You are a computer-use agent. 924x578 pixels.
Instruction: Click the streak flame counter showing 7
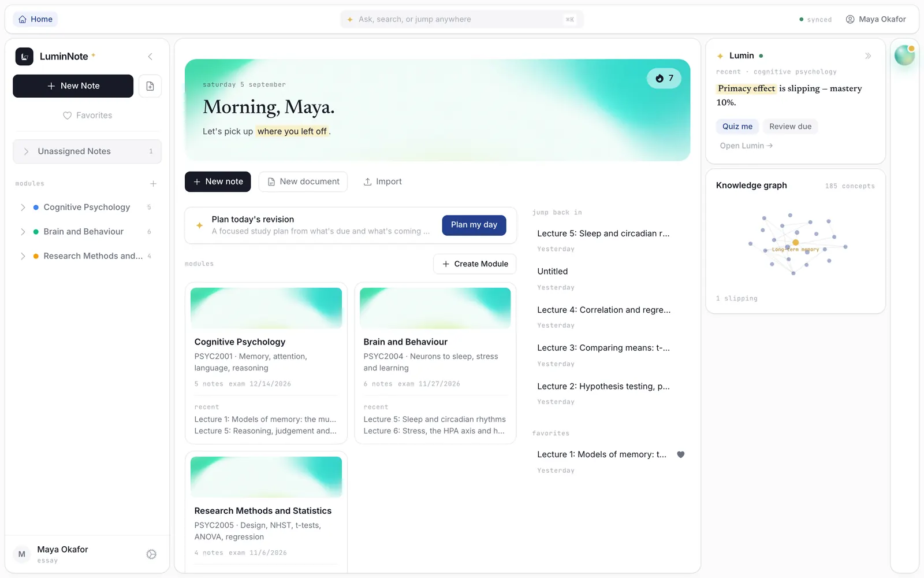(664, 78)
